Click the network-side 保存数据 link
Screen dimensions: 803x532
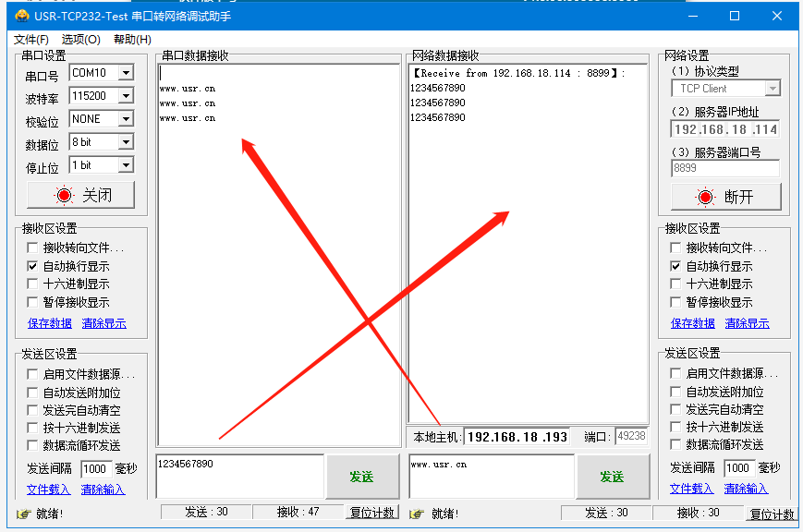[x=693, y=323]
